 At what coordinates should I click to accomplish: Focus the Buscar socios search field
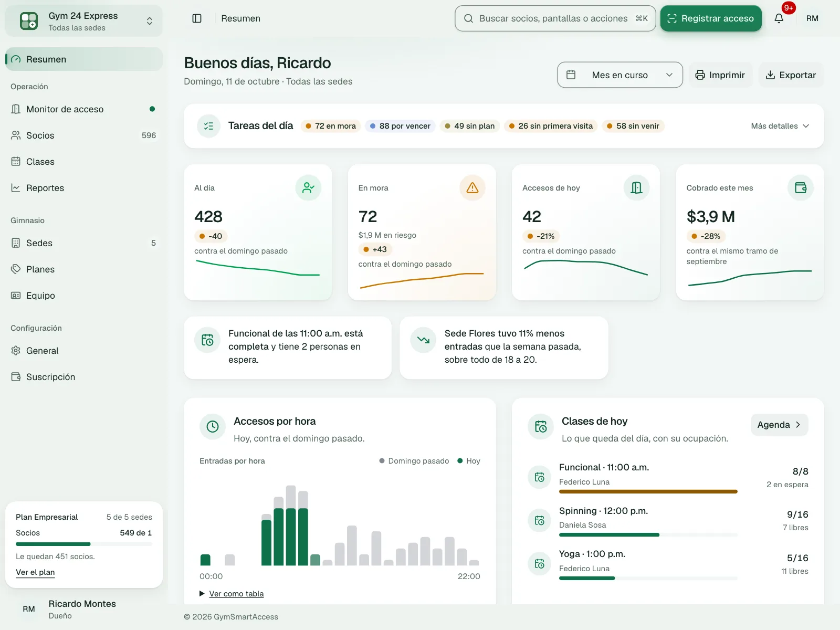(x=555, y=18)
